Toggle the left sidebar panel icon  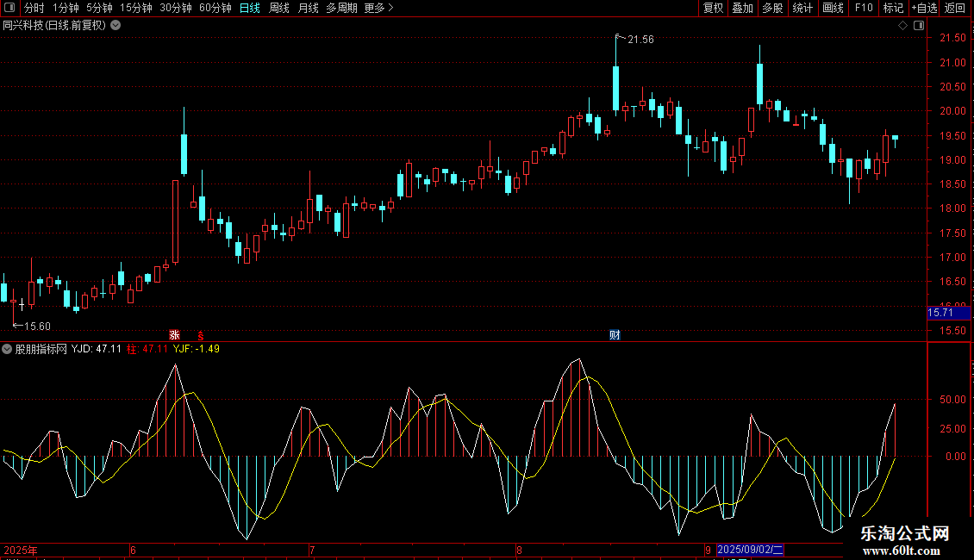[9, 8]
